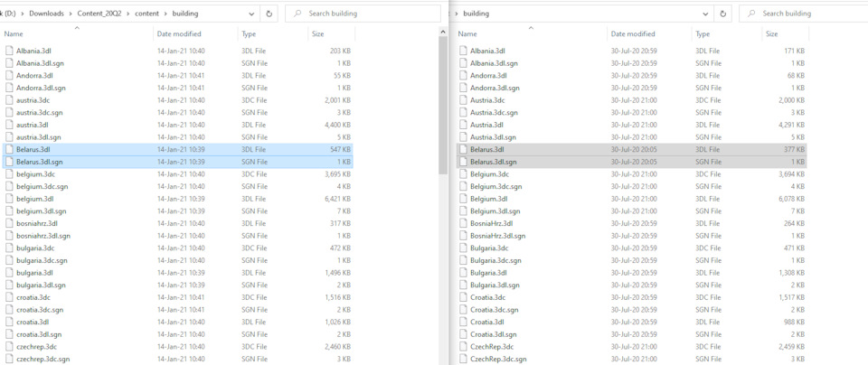Select Andorra.3dl.sgn file icon in right window

click(463, 88)
